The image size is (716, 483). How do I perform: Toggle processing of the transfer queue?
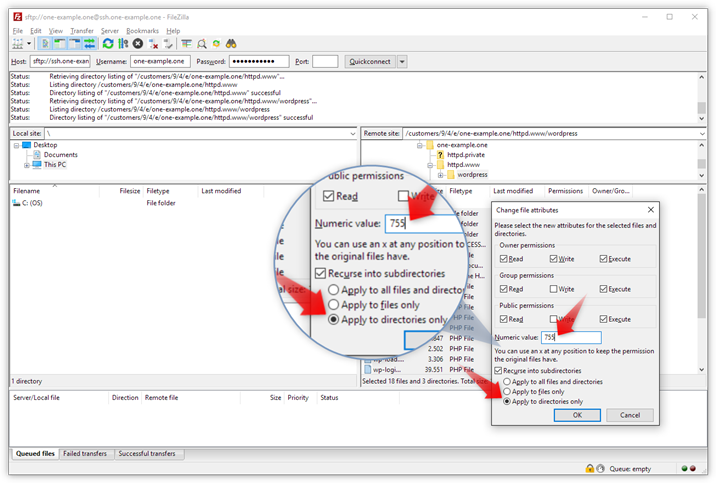point(123,44)
